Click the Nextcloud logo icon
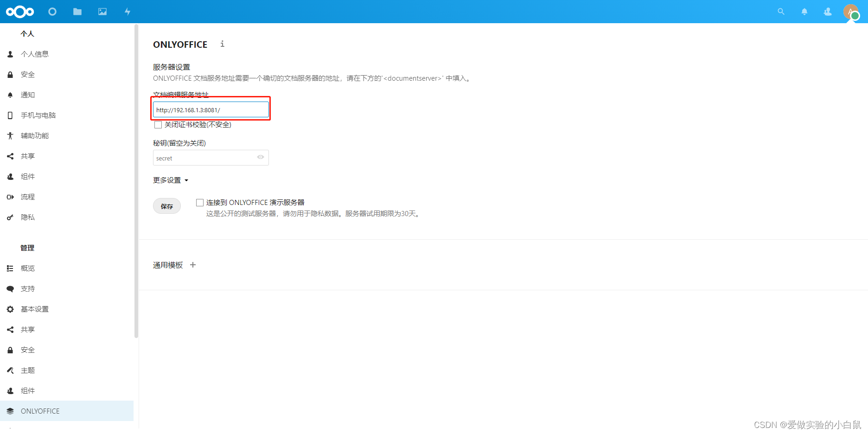 [20, 12]
